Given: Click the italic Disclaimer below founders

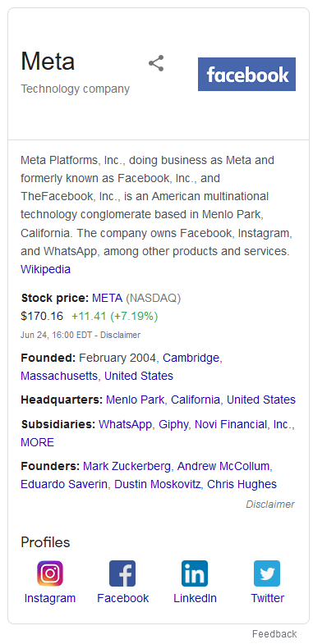Looking at the screenshot, I should 270,505.
